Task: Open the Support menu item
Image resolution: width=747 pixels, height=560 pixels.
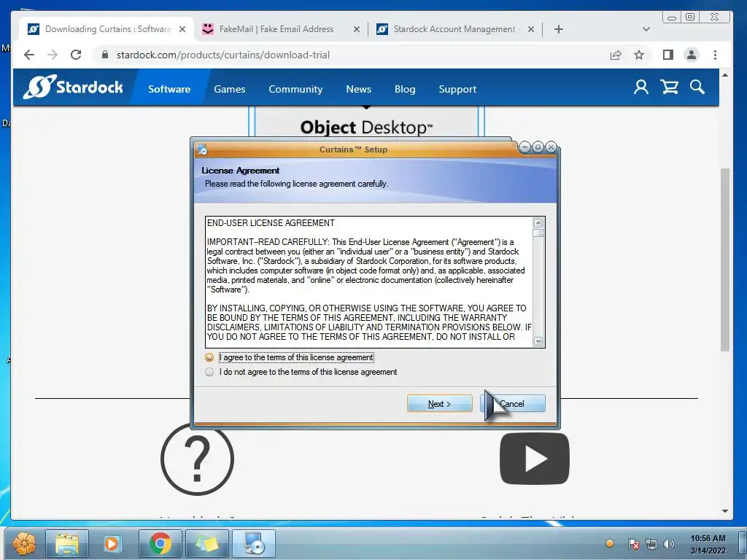Action: (457, 89)
